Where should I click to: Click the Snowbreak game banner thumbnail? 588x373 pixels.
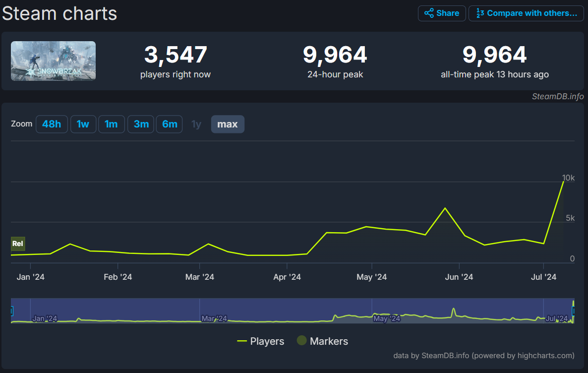(54, 61)
